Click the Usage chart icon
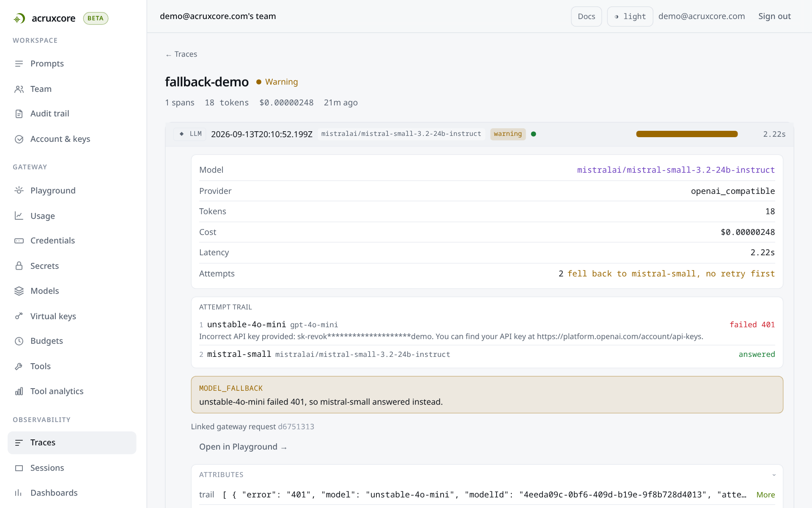This screenshot has width=812, height=508. pyautogui.click(x=19, y=216)
